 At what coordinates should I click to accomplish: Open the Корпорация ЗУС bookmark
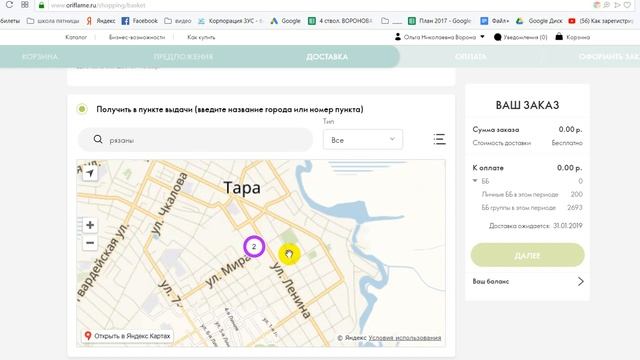click(x=230, y=21)
